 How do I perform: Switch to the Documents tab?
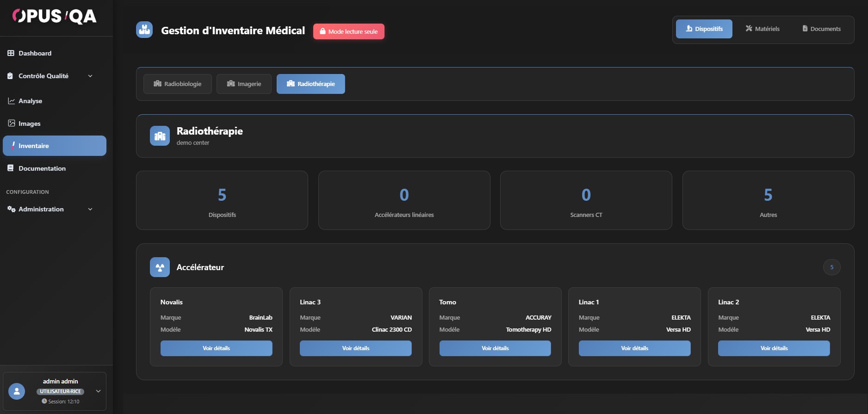coord(821,29)
